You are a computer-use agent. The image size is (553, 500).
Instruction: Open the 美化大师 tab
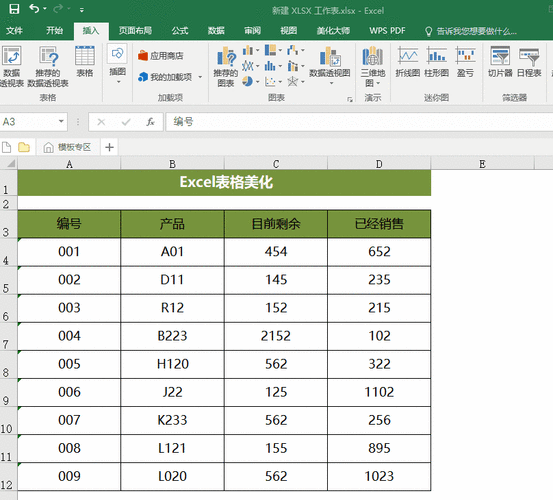(x=333, y=31)
